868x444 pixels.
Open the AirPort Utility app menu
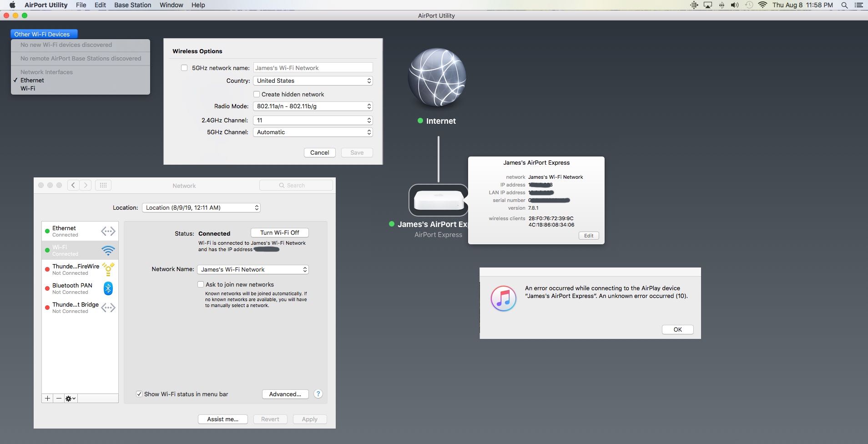click(46, 5)
